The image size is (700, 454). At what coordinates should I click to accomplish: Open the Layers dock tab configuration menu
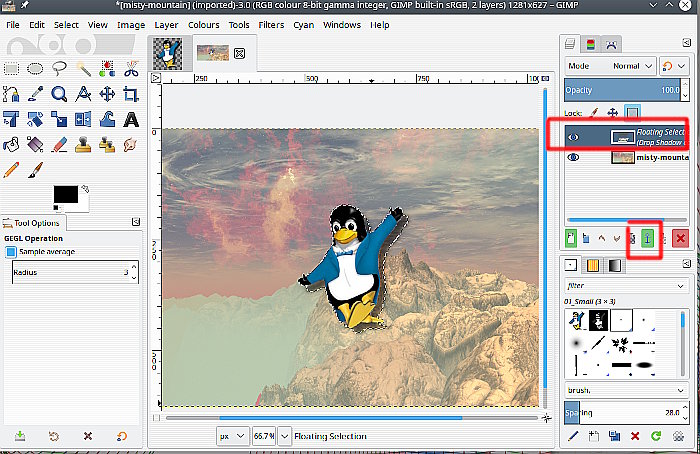click(x=687, y=43)
